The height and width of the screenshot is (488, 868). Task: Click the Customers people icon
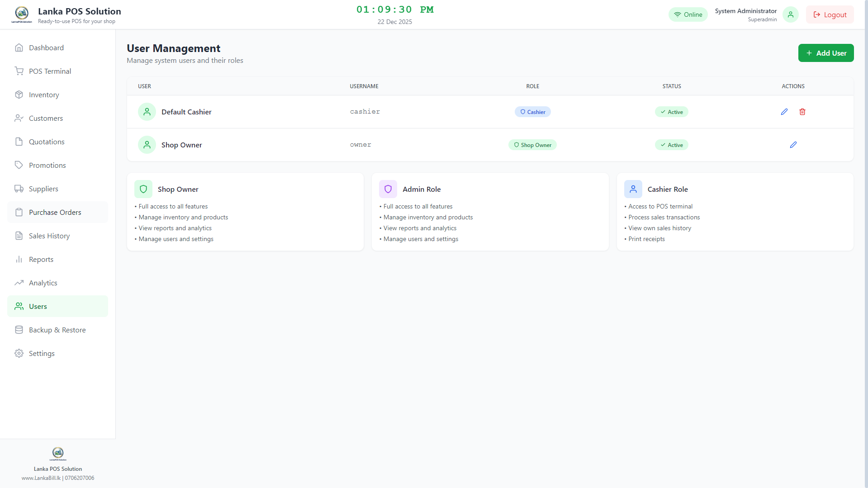click(x=19, y=118)
